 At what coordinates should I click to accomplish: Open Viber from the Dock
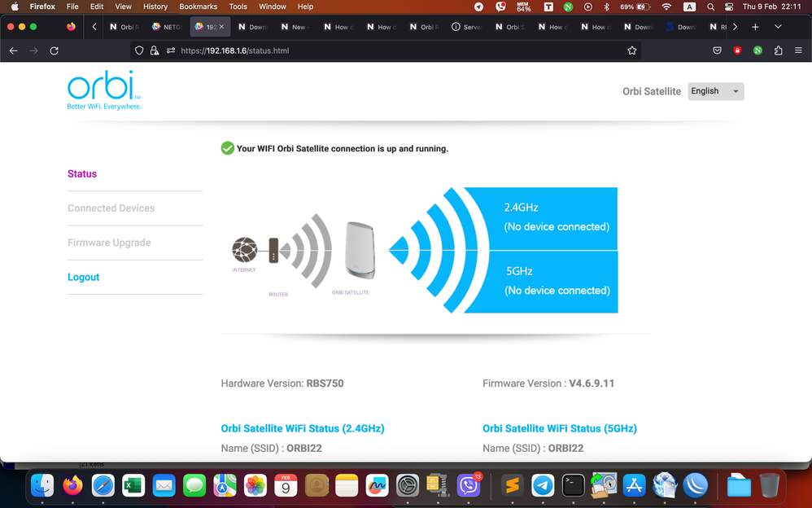click(x=469, y=486)
